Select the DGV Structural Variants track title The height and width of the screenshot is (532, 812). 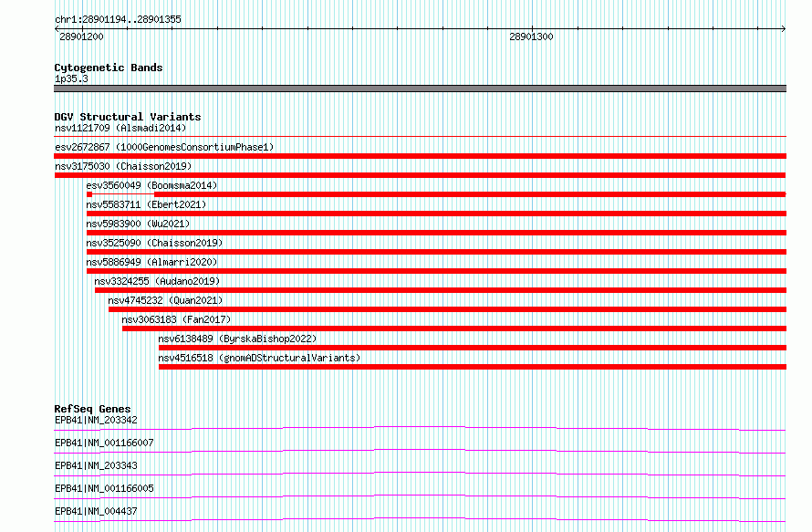[x=128, y=117]
